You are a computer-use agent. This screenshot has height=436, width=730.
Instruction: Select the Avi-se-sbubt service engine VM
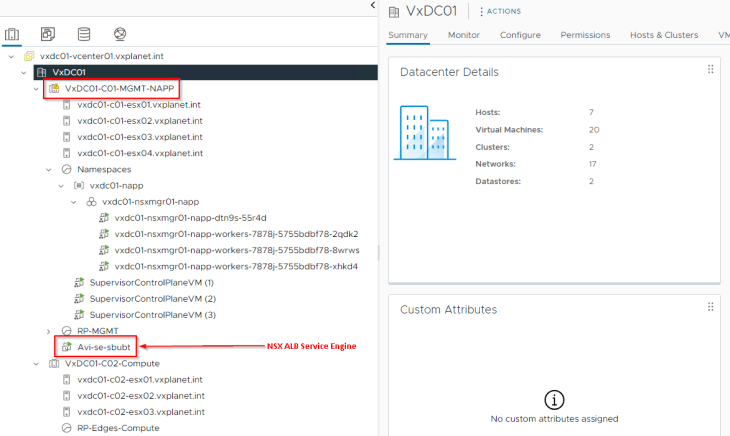[x=104, y=347]
